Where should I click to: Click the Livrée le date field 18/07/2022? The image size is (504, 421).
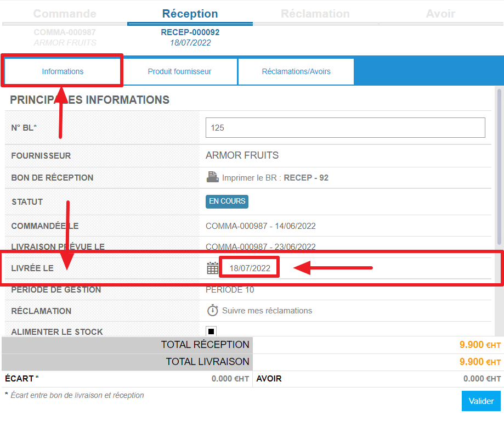(250, 268)
